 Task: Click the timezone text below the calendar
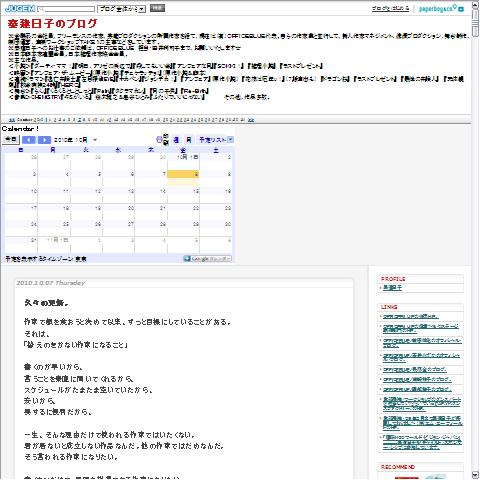point(46,259)
